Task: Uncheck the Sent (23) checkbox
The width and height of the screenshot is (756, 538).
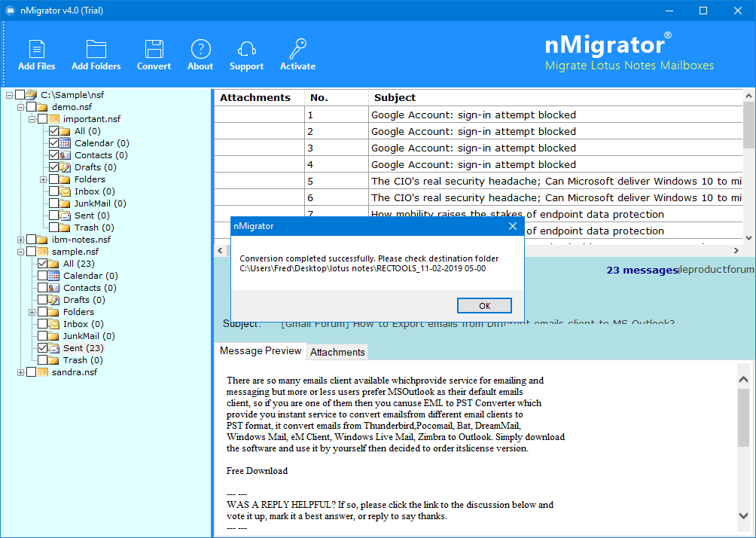Action: click(x=42, y=348)
